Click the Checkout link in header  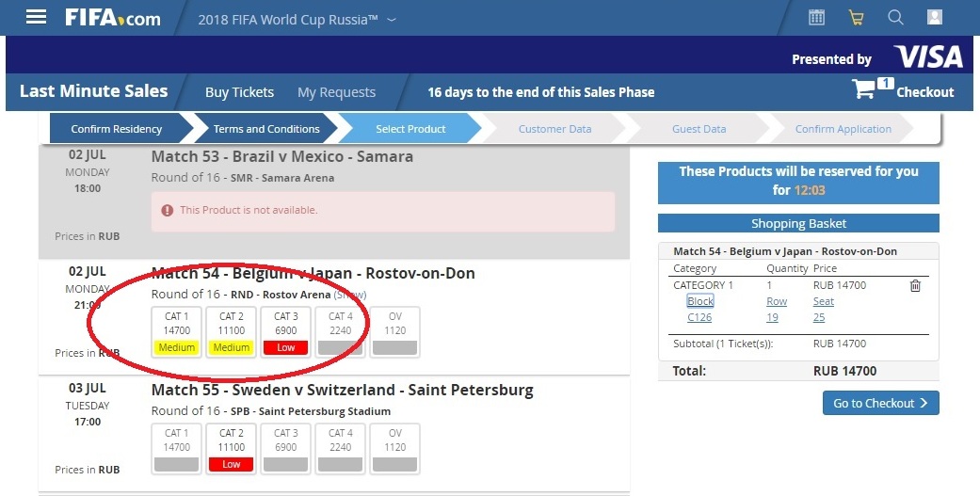925,92
